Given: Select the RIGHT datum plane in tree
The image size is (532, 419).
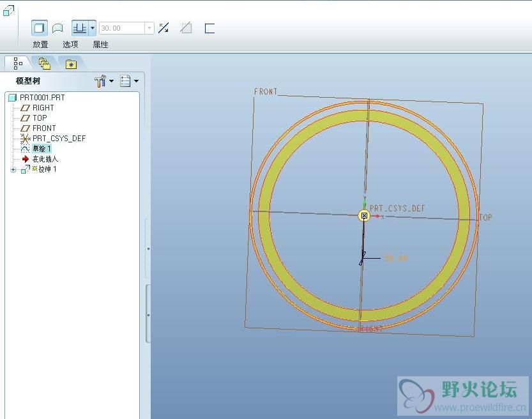Looking at the screenshot, I should pos(43,108).
